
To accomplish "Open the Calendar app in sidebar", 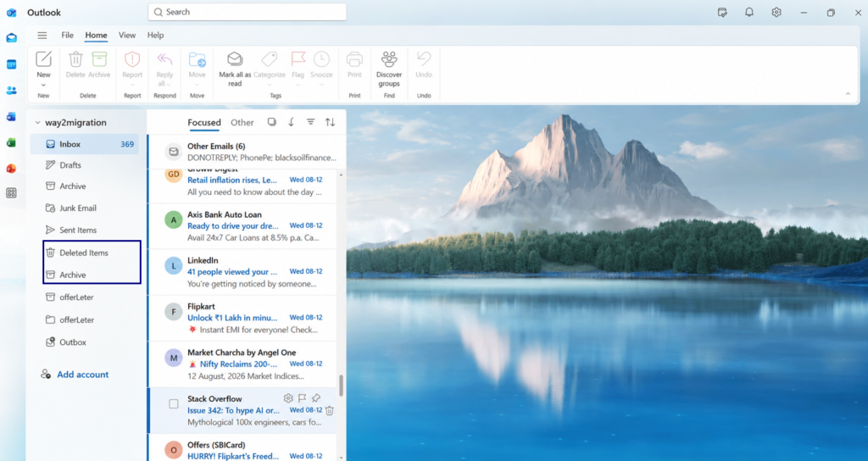I will coord(11,64).
